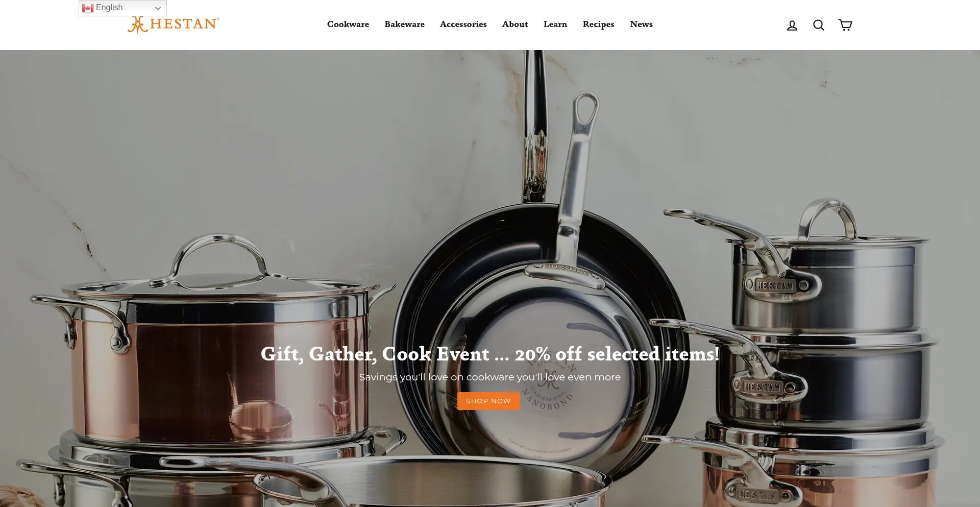The image size is (980, 507).
Task: Open the Bakeware menu
Action: (404, 25)
